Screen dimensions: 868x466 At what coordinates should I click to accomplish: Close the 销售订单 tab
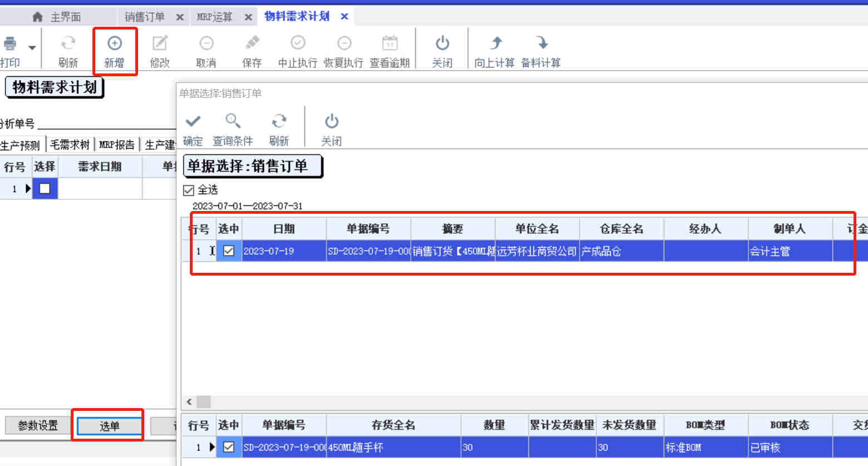coord(180,17)
